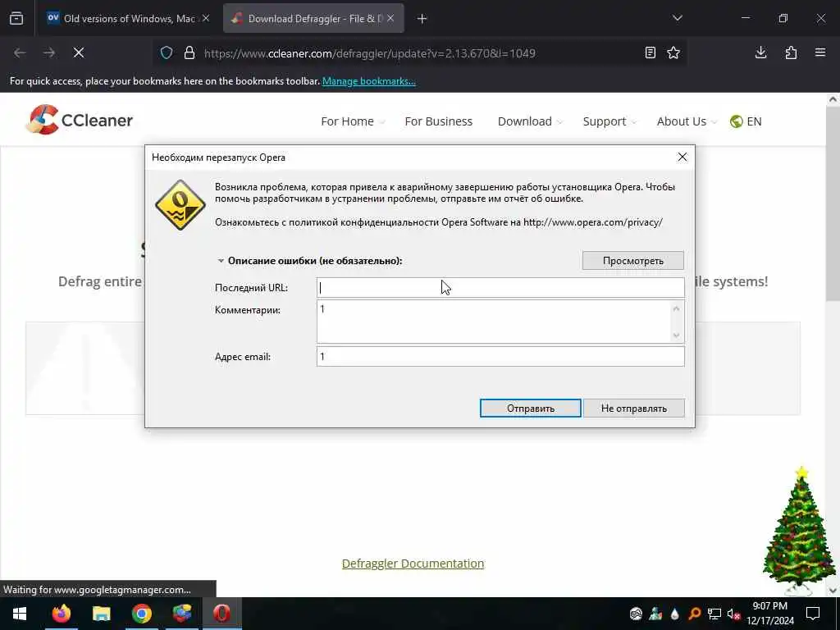The image size is (840, 630).
Task: Open Google Chrome from the taskbar
Action: pos(142,614)
